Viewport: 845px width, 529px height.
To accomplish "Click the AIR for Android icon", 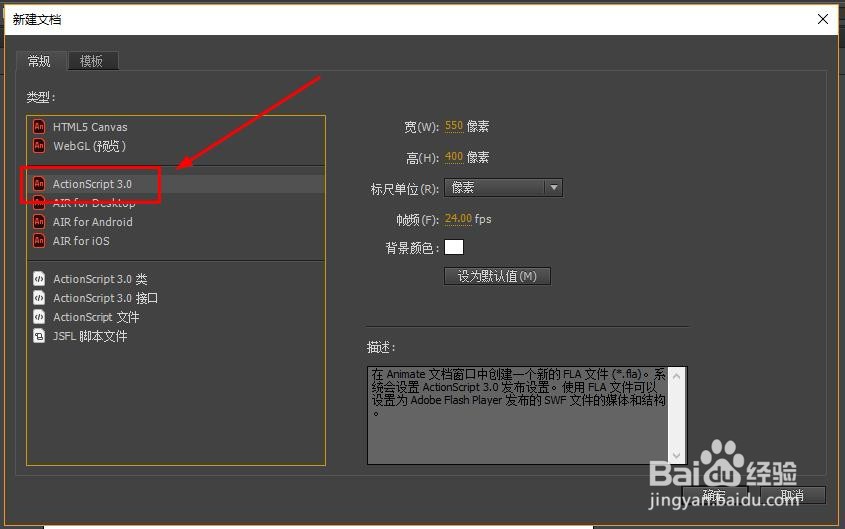I will point(39,221).
